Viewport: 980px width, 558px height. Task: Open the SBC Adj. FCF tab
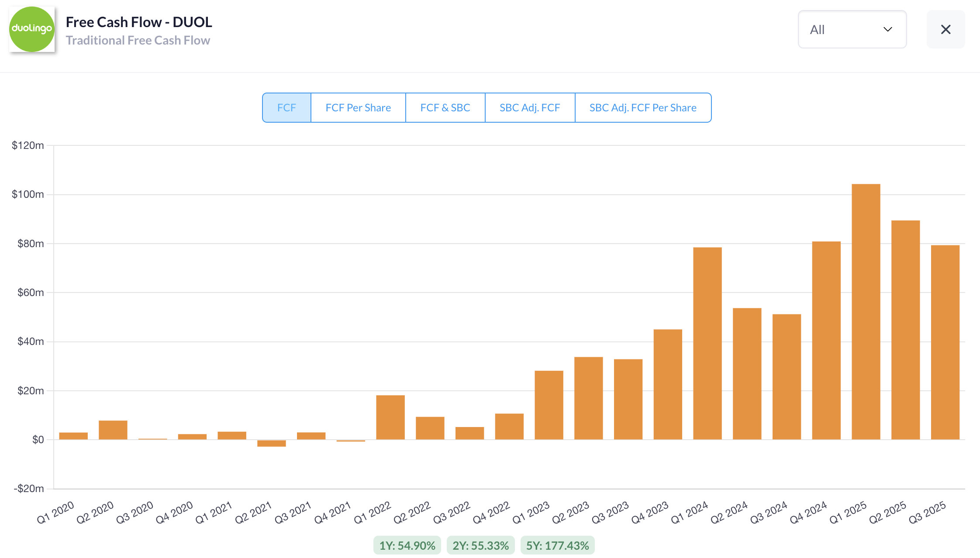[x=529, y=107]
